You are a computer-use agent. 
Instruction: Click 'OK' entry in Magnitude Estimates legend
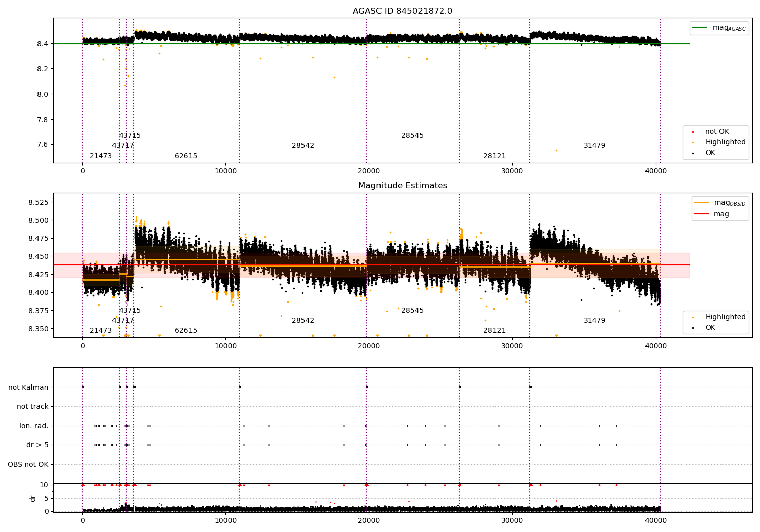coord(710,328)
